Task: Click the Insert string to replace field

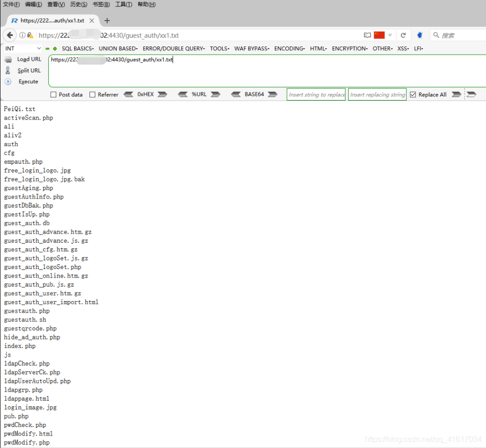Action: point(316,95)
